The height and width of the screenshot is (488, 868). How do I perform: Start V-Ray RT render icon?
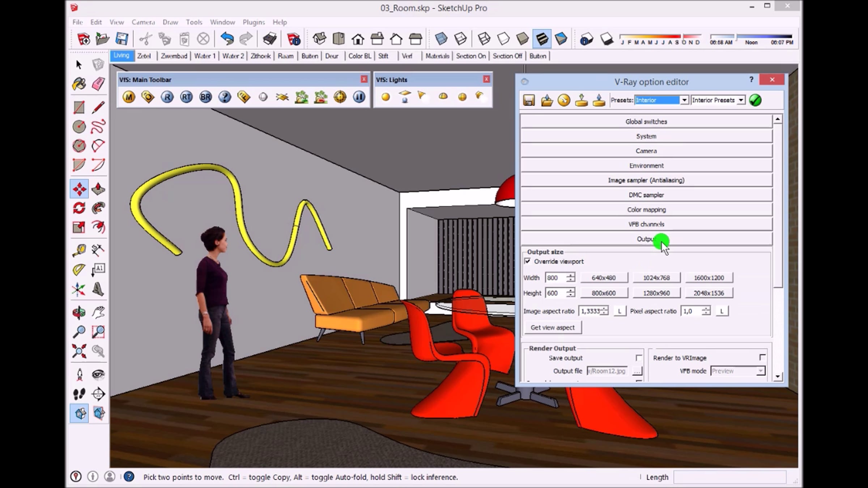click(186, 97)
